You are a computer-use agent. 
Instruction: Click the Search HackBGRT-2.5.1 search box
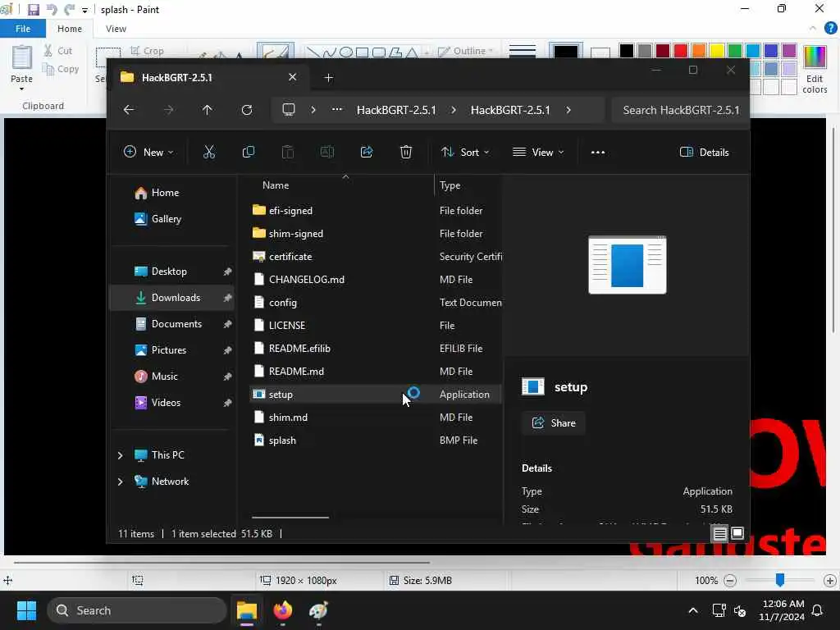click(680, 110)
